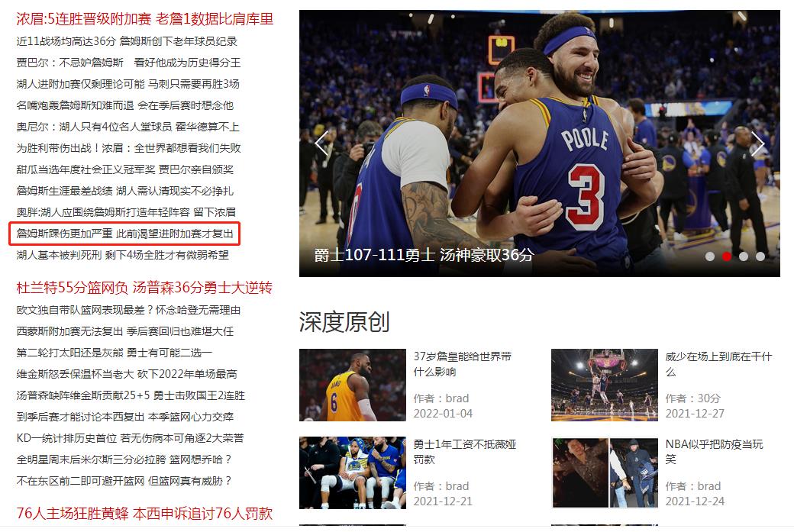This screenshot has height=532, width=794.
Task: Open Warriors bench thumbnail image
Action: (353, 472)
